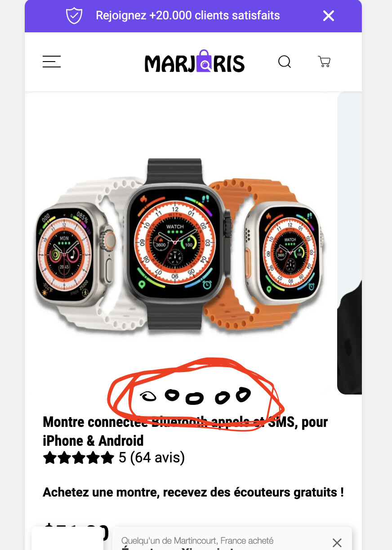392x550 pixels.
Task: Open the shopping cart
Action: pyautogui.click(x=324, y=62)
